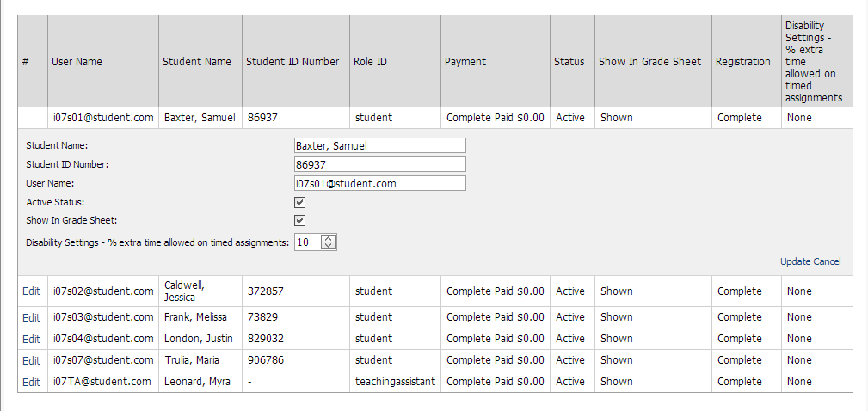Edit teaching assistant Leonard, Myra

31,383
